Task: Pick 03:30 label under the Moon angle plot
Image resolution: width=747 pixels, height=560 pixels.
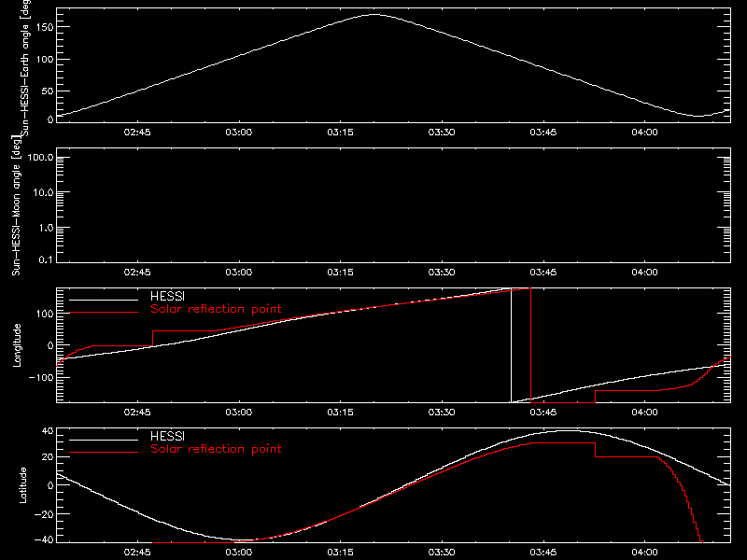Action: [x=442, y=273]
